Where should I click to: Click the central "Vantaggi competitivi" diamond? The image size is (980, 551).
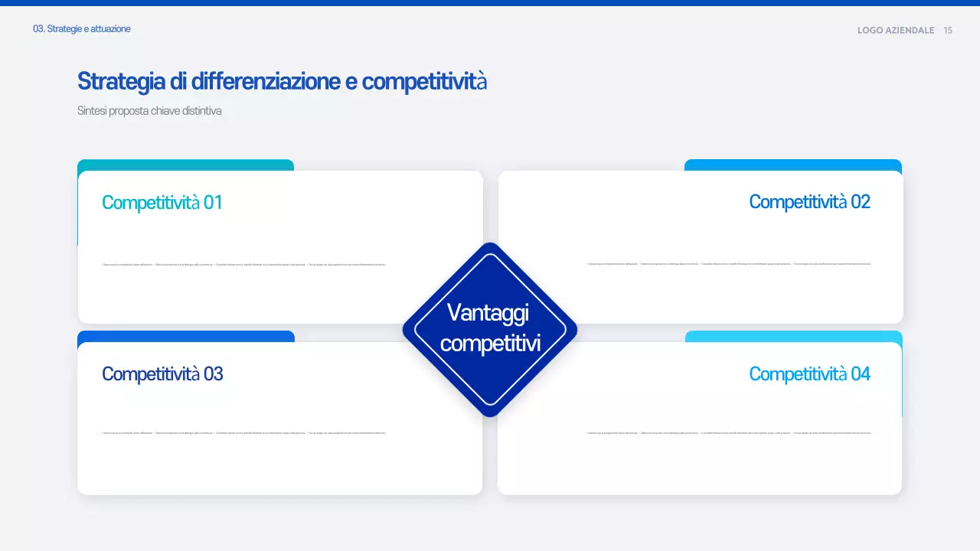(x=490, y=330)
